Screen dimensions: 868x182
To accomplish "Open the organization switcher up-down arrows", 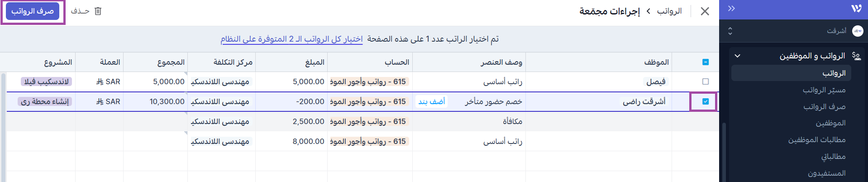I will click(730, 31).
